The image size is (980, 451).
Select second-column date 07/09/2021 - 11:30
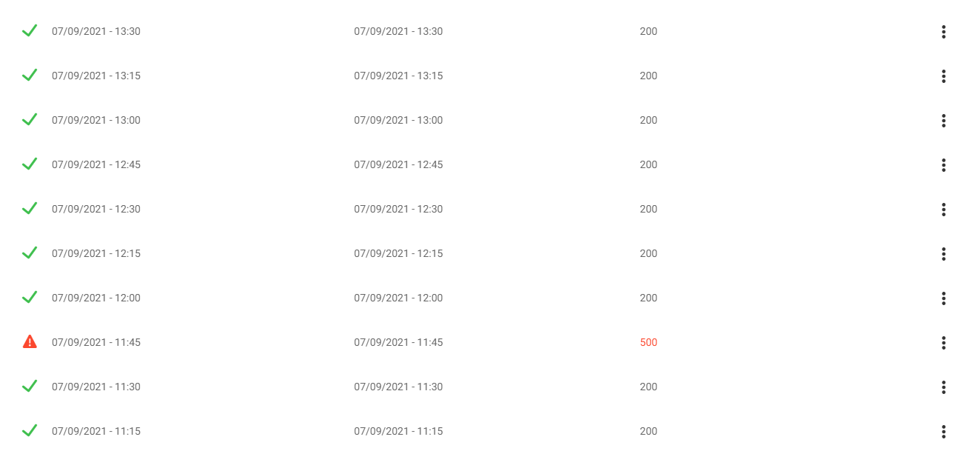pos(398,387)
